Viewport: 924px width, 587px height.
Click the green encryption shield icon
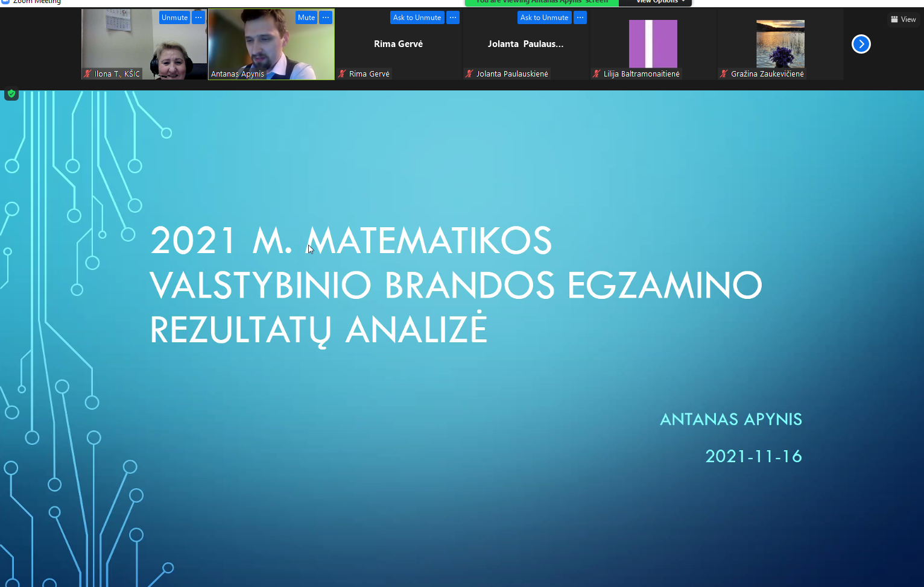click(x=11, y=93)
